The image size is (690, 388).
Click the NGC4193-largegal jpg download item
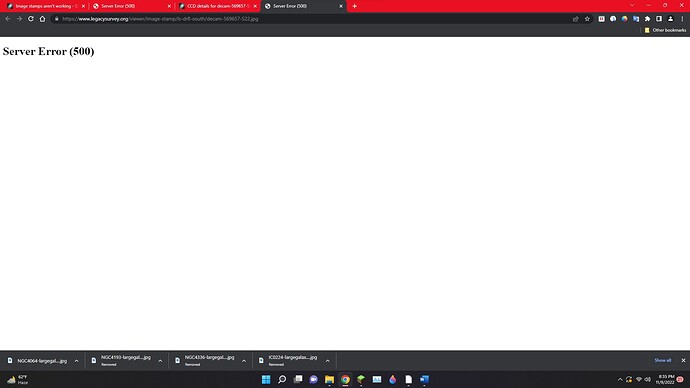(121, 361)
